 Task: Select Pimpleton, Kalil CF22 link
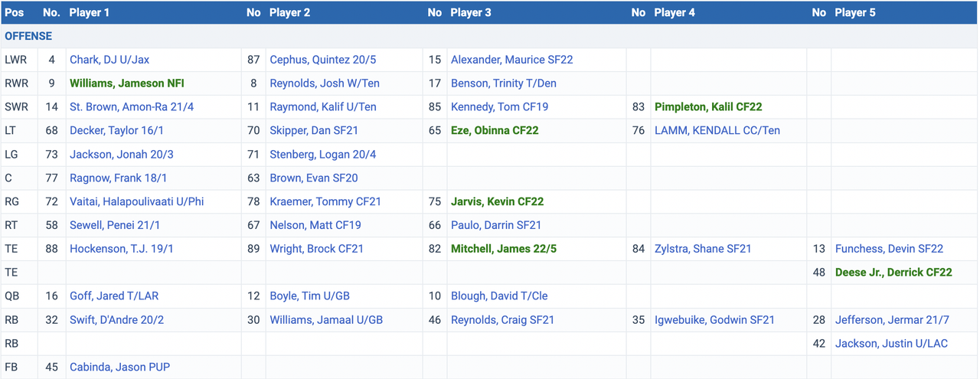[x=707, y=107]
